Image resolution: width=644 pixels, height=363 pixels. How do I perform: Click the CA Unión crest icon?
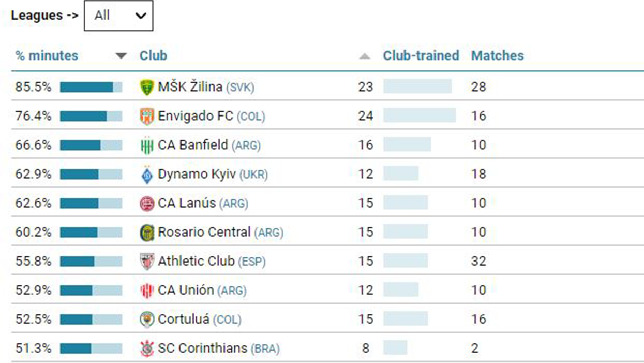click(147, 291)
